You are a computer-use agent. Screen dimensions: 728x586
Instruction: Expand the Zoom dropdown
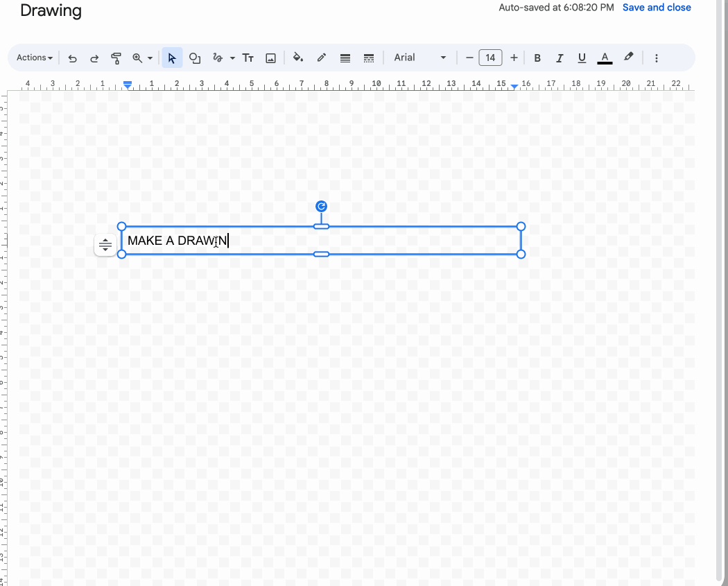tap(150, 58)
